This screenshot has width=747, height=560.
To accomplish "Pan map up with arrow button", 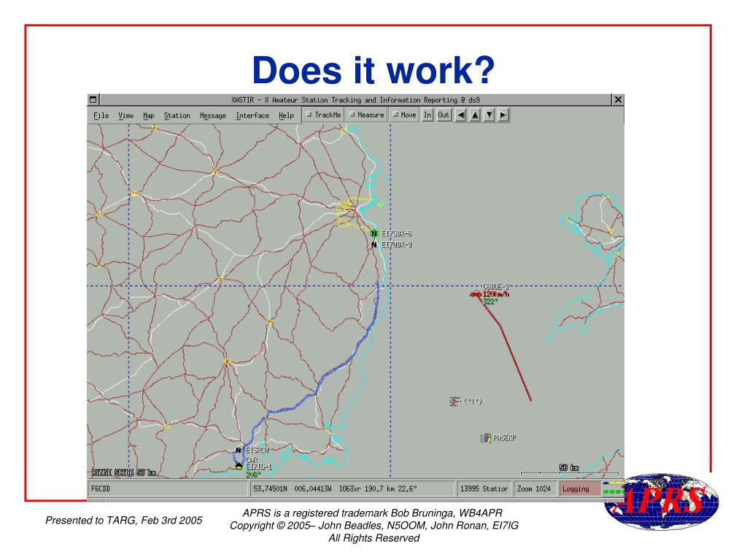I will [x=475, y=114].
